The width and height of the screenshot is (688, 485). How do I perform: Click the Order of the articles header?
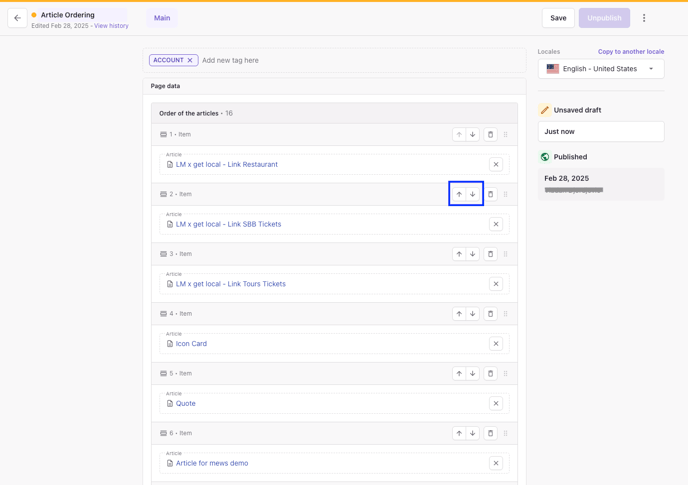coord(334,113)
